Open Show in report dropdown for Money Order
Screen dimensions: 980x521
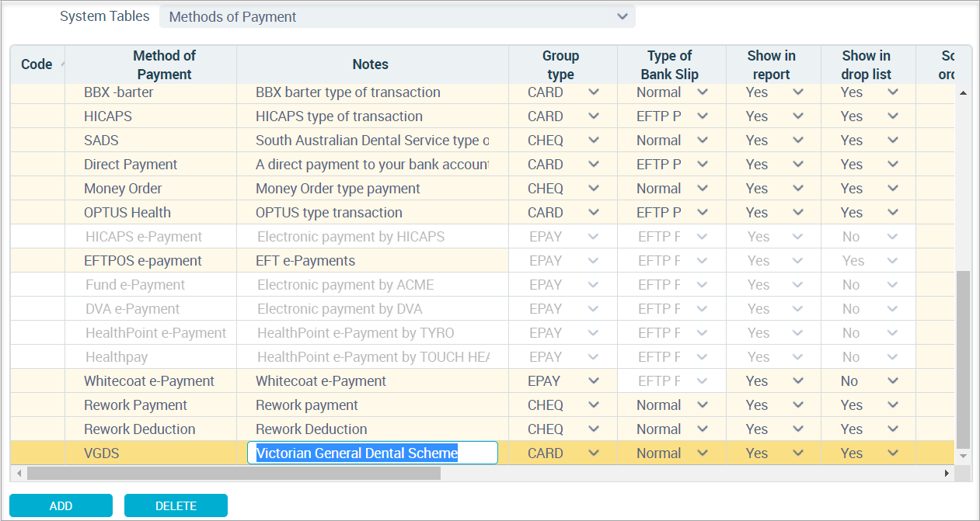[x=797, y=188]
